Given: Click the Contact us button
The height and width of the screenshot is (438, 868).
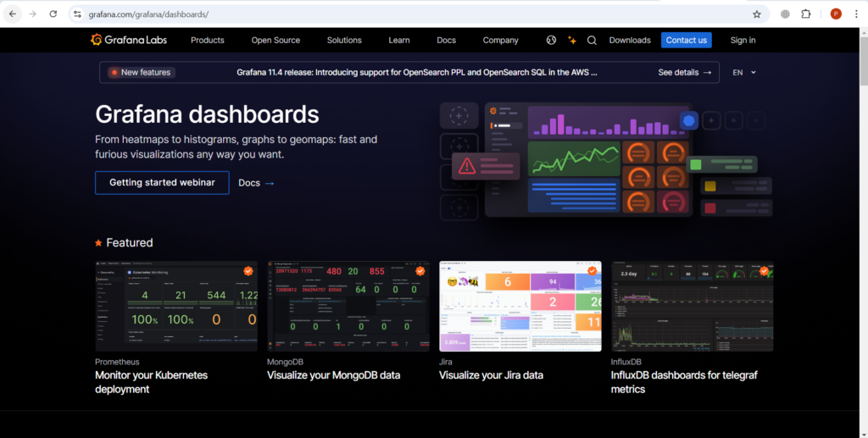Looking at the screenshot, I should [x=687, y=41].
